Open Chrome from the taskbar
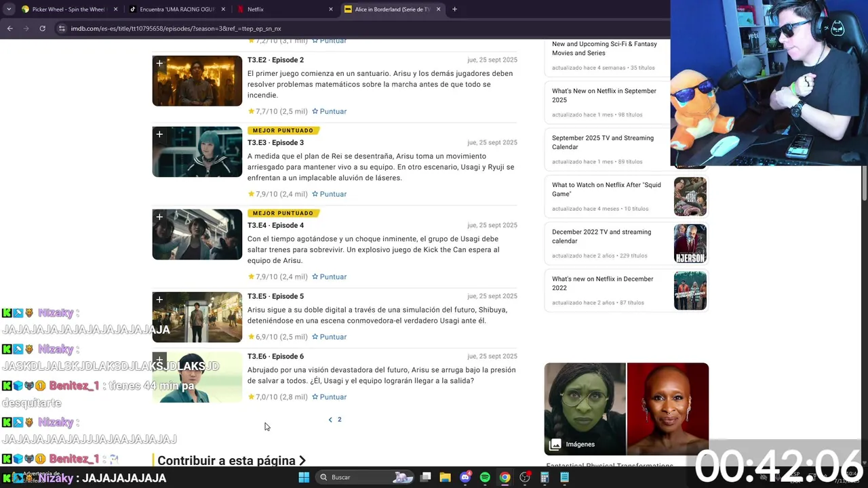The width and height of the screenshot is (868, 488). [505, 477]
